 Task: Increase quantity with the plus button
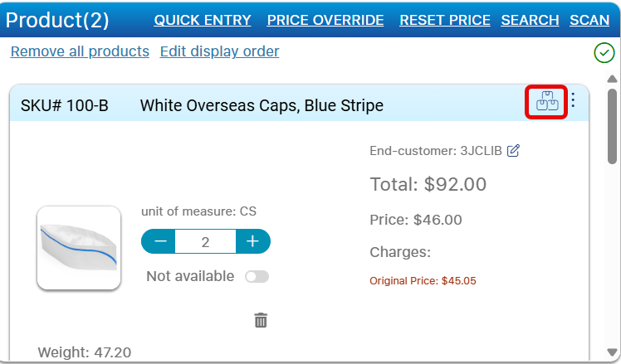tap(252, 241)
